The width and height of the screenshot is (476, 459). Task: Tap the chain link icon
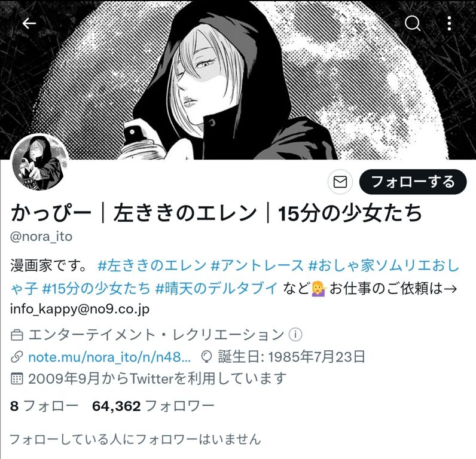click(x=17, y=357)
